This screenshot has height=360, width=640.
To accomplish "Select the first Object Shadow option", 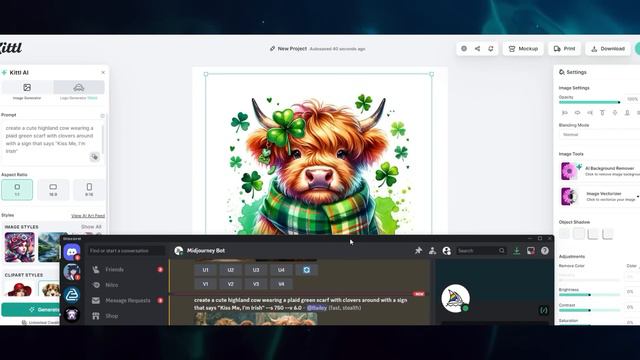I will (564, 233).
